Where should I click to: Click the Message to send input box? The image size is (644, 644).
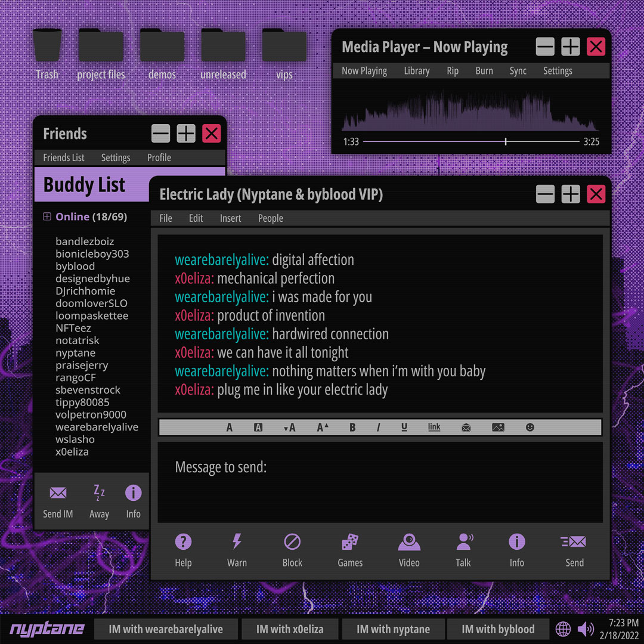(x=380, y=482)
